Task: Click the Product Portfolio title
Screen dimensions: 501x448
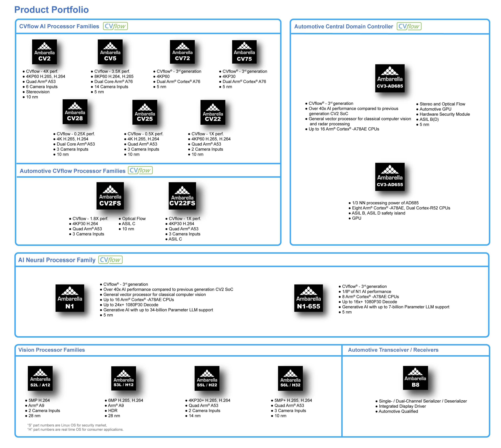Action: click(x=51, y=10)
